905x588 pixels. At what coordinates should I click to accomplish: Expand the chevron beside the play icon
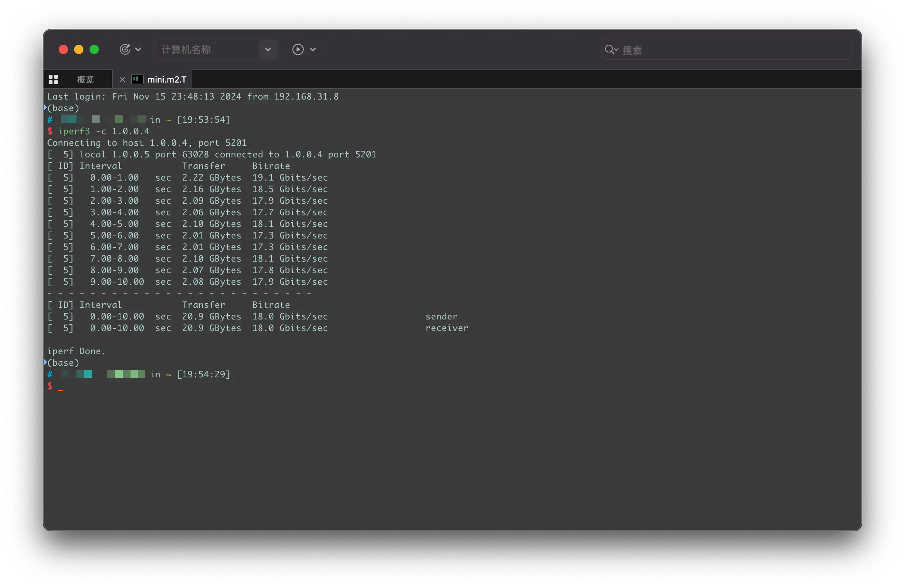tap(313, 49)
